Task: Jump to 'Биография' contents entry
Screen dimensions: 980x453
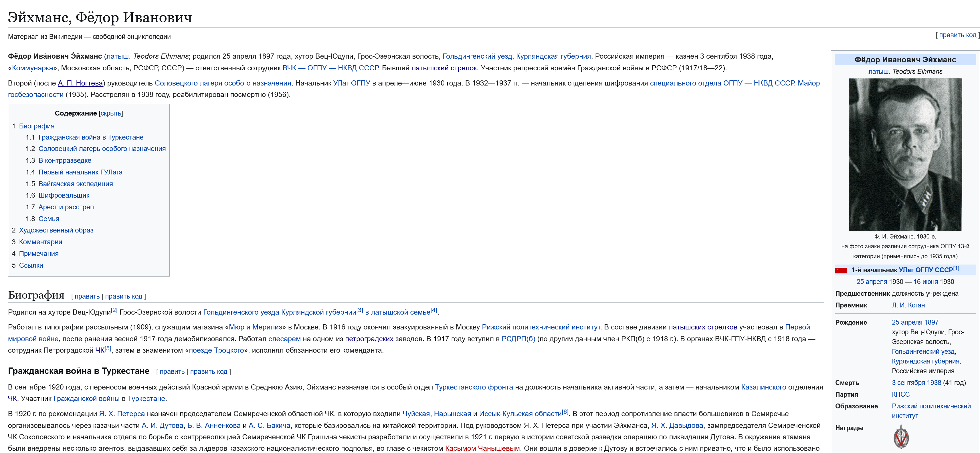Action: [37, 126]
